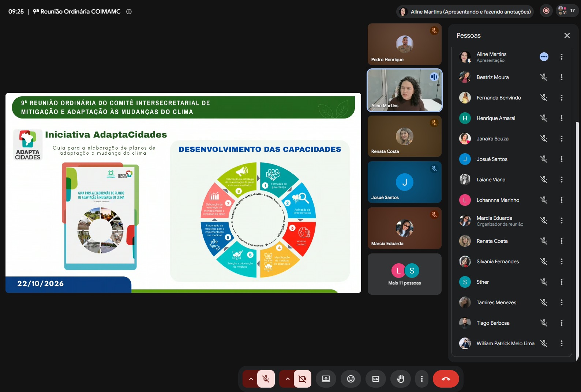Select Aline Martins video tile
This screenshot has width=581, height=392.
(x=405, y=90)
